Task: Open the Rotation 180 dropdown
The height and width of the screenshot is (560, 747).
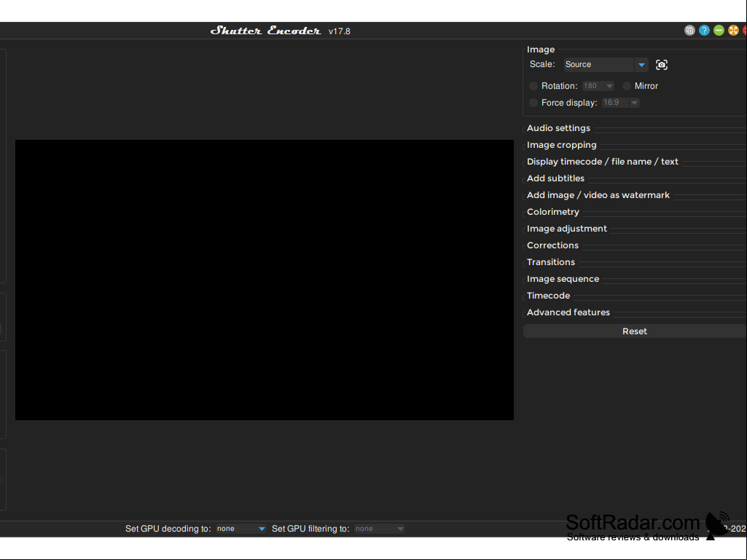Action: tap(598, 86)
